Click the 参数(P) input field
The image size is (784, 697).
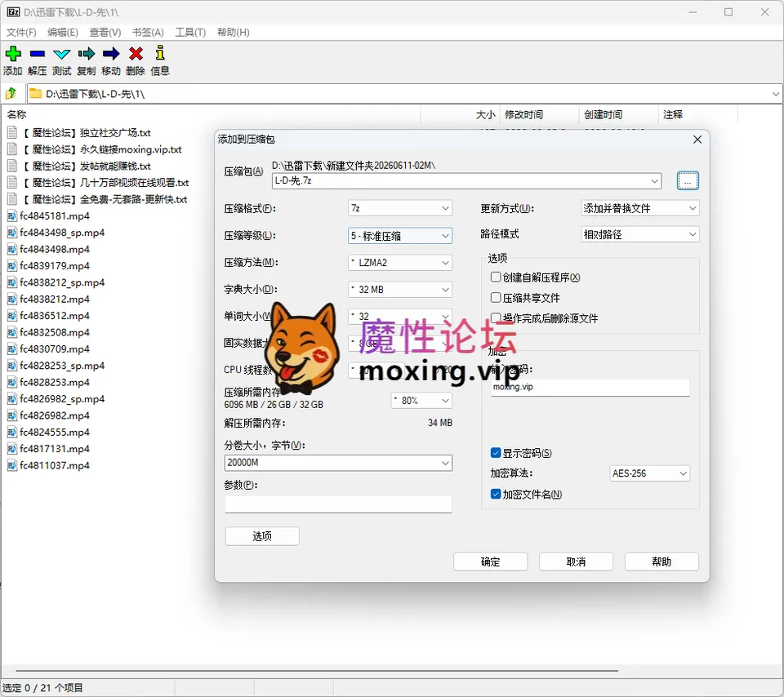point(338,504)
